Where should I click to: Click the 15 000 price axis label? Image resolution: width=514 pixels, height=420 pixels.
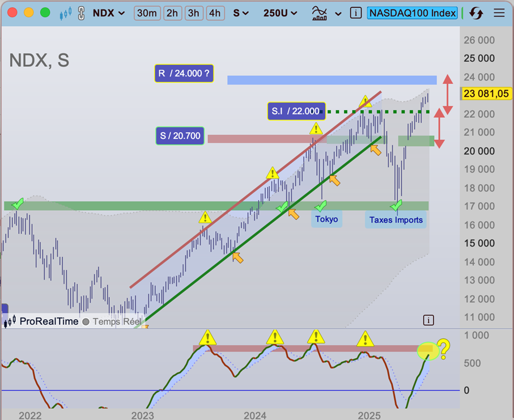pos(479,243)
